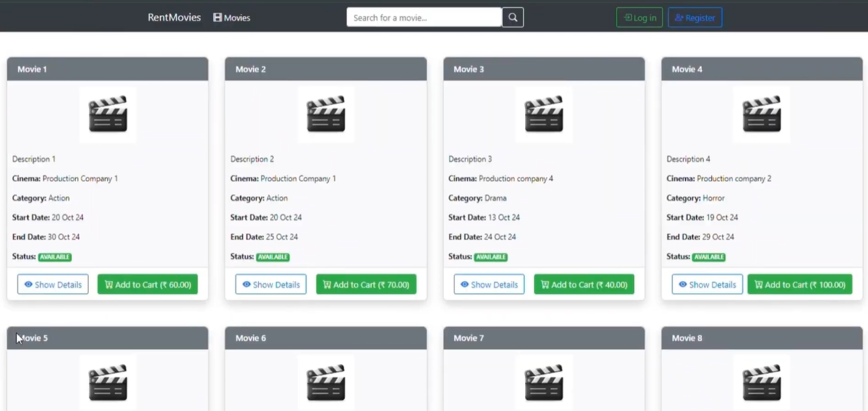Viewport: 868px width, 411px height.
Task: Click Movie 3's start date 13 Oct 24
Action: tap(504, 218)
